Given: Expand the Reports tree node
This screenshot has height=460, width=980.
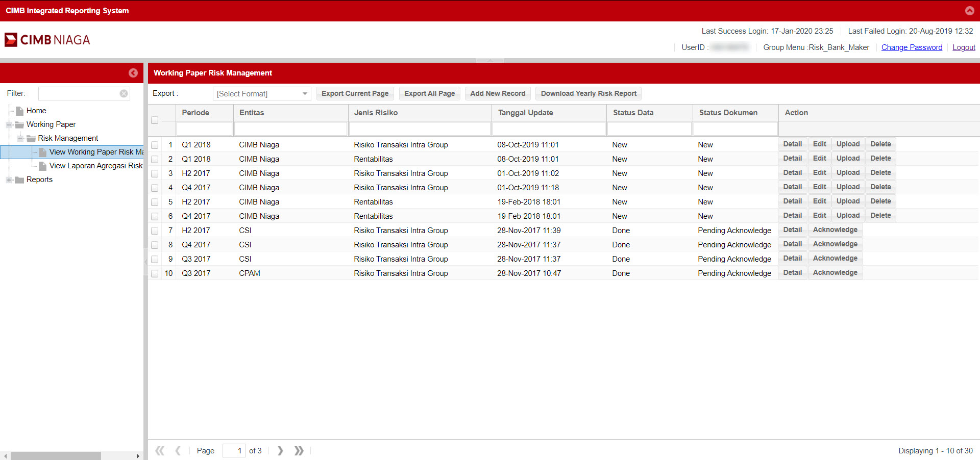Looking at the screenshot, I should (x=9, y=180).
